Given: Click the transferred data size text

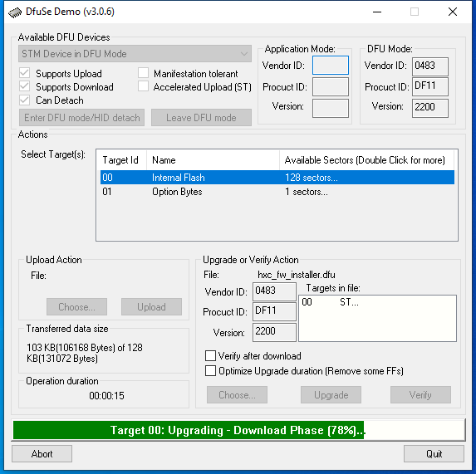Looking at the screenshot, I should point(85,353).
